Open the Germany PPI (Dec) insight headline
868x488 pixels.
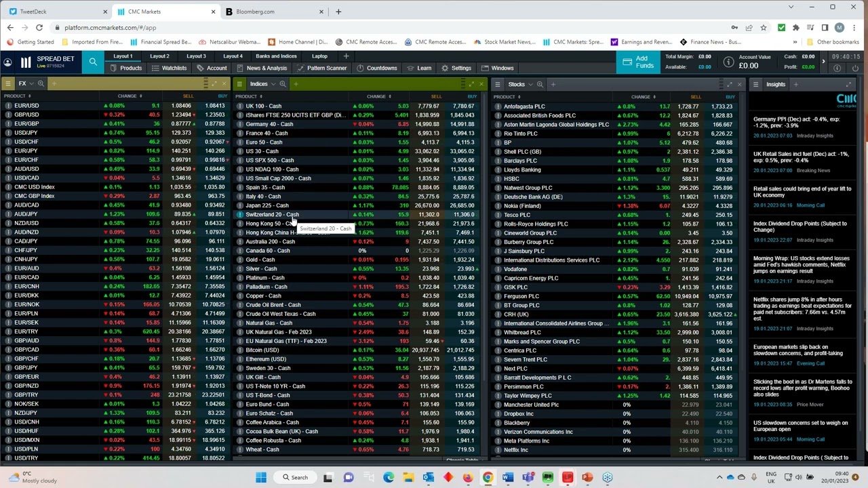(797, 123)
